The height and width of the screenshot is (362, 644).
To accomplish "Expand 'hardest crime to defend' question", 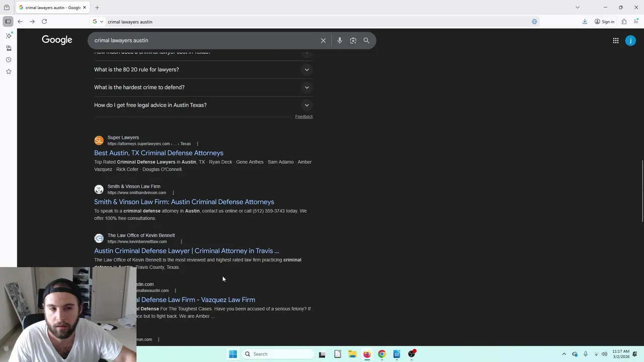I will pyautogui.click(x=203, y=87).
